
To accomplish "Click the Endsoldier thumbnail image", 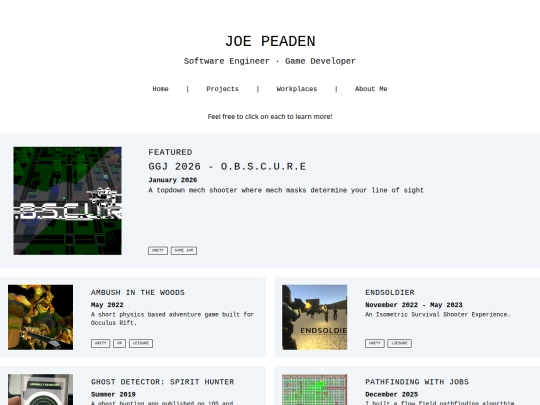I will coord(314,317).
